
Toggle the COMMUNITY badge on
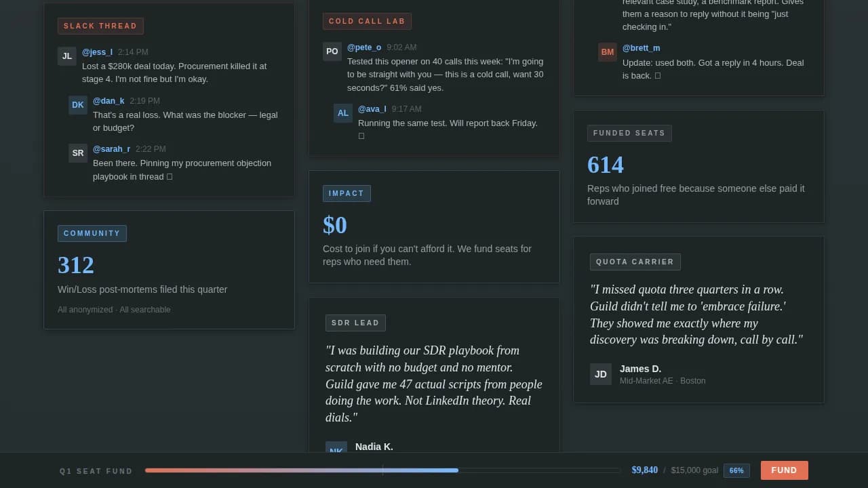pyautogui.click(x=92, y=233)
